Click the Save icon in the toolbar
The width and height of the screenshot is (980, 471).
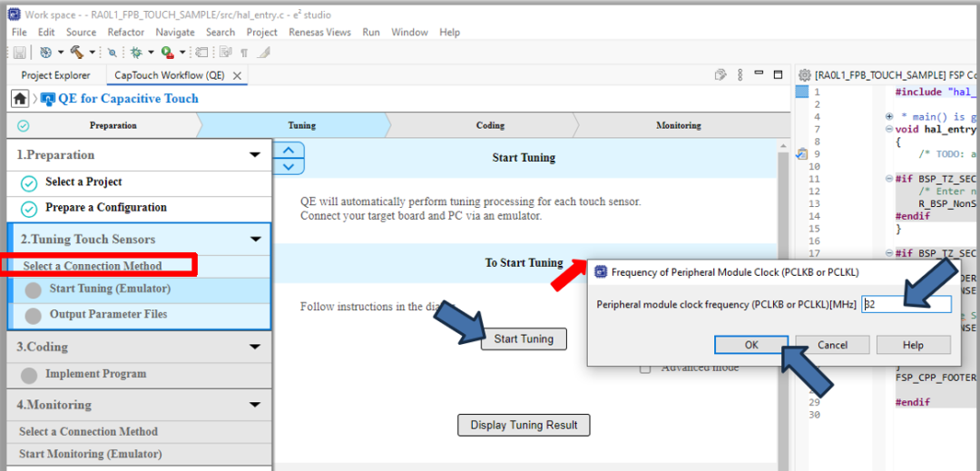click(19, 53)
